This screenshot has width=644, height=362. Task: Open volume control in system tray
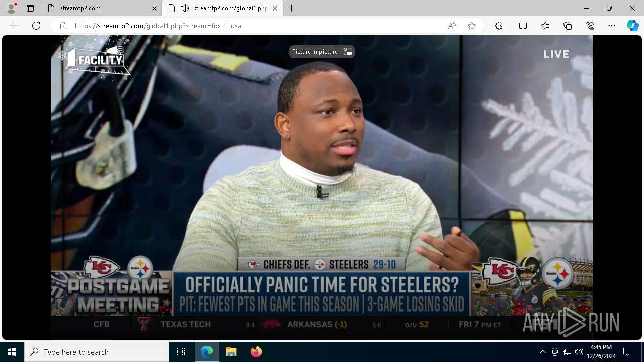coord(579,352)
